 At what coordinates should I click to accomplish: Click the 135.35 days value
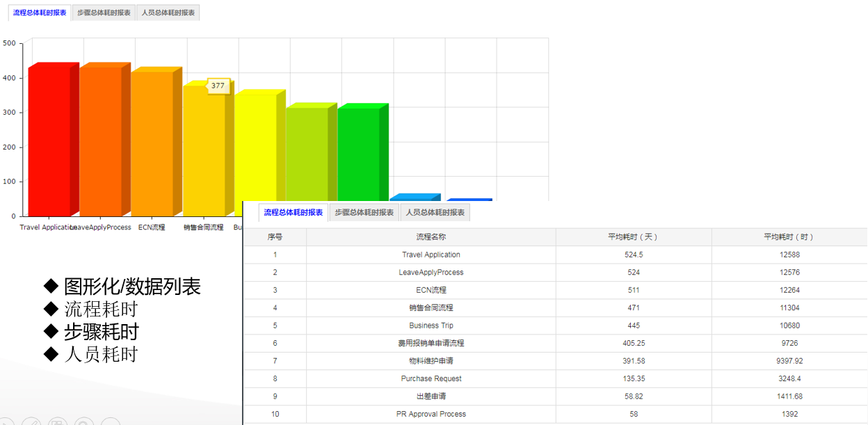pyautogui.click(x=634, y=379)
